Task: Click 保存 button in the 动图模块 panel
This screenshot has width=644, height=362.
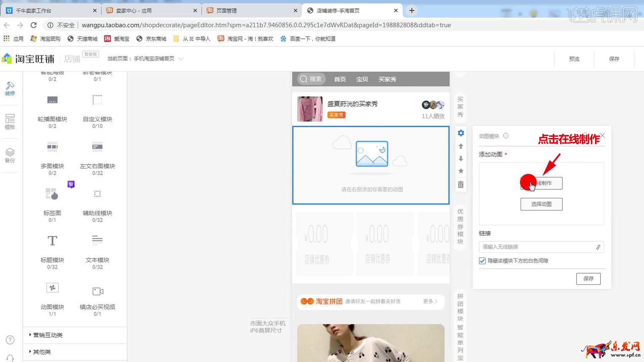Action: pyautogui.click(x=588, y=279)
